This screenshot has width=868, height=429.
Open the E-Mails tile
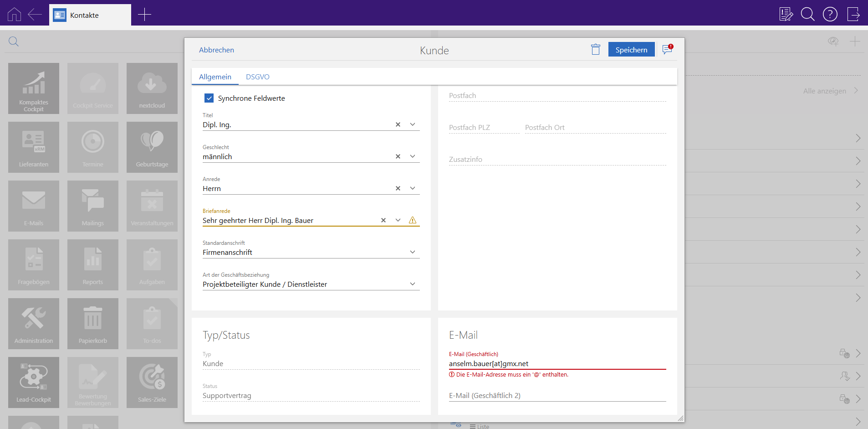coord(34,206)
